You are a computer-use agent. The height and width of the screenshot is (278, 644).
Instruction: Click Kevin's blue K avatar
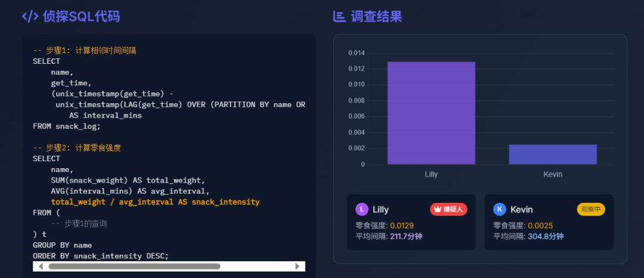500,209
